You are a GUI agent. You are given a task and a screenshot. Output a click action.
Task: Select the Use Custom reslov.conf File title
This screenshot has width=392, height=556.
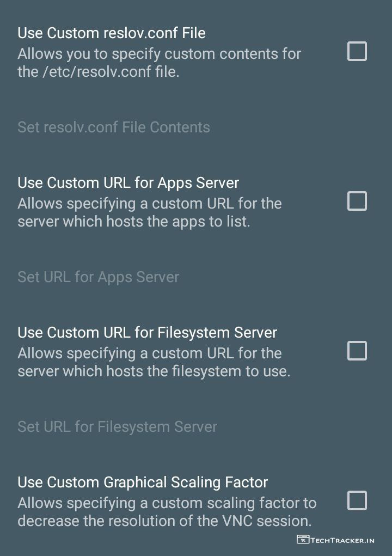(112, 33)
